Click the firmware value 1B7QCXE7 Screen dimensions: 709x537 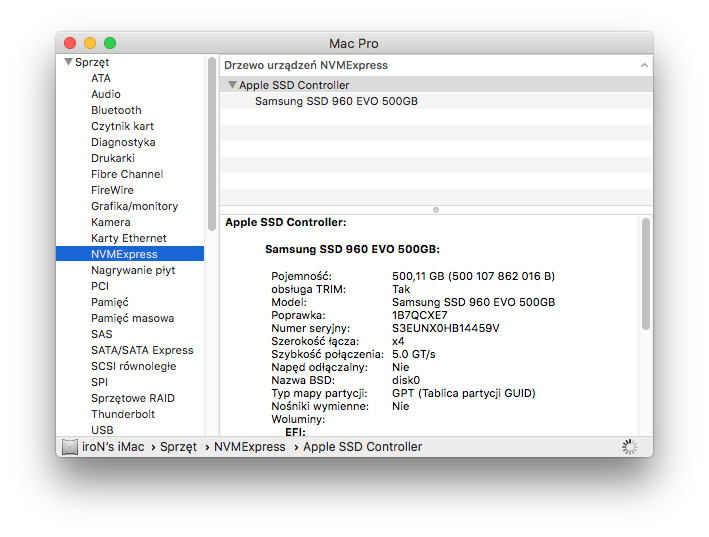click(420, 315)
